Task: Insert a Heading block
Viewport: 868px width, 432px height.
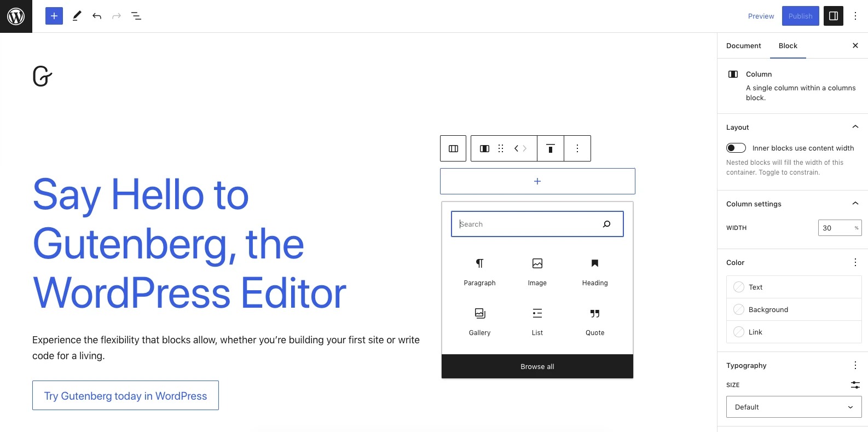Action: click(595, 272)
